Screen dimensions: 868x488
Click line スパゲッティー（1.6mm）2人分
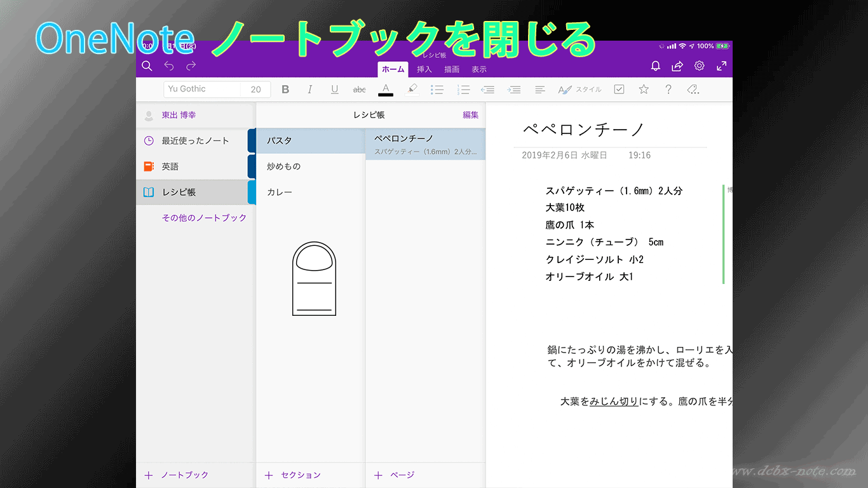click(614, 191)
